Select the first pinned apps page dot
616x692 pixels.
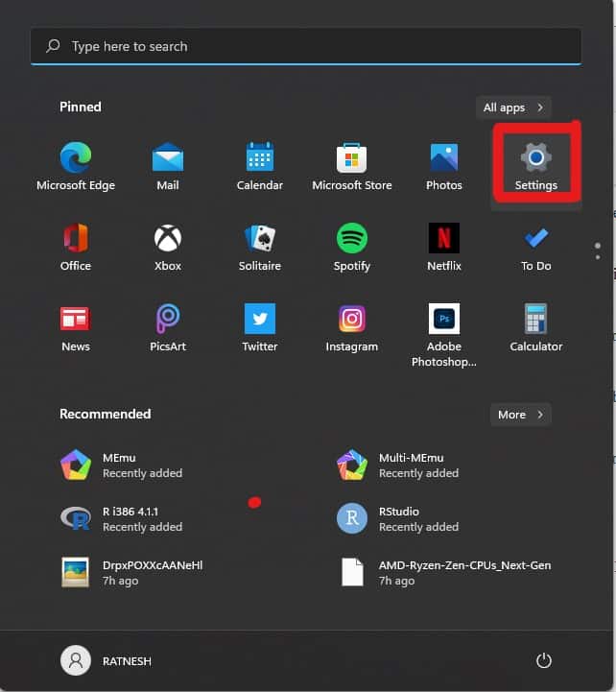pyautogui.click(x=598, y=246)
